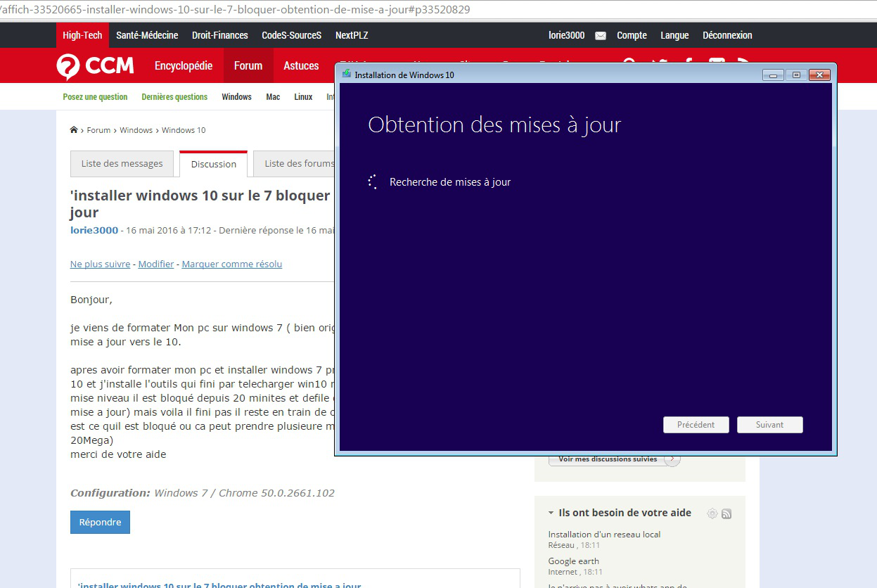Switch to the "Liste des messages" tab
877x588 pixels.
[122, 164]
